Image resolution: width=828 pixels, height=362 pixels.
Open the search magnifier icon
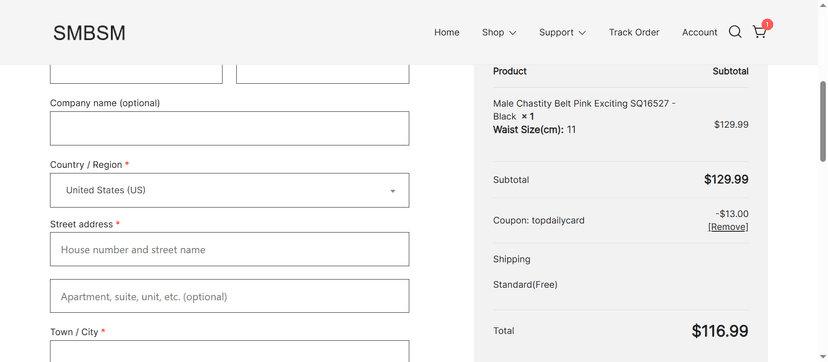(735, 32)
